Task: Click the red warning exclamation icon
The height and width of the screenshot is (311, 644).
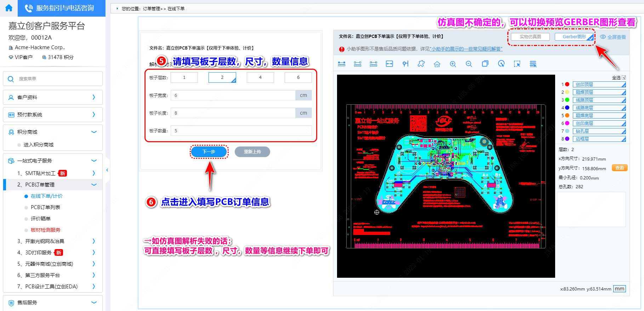Action: coord(342,49)
